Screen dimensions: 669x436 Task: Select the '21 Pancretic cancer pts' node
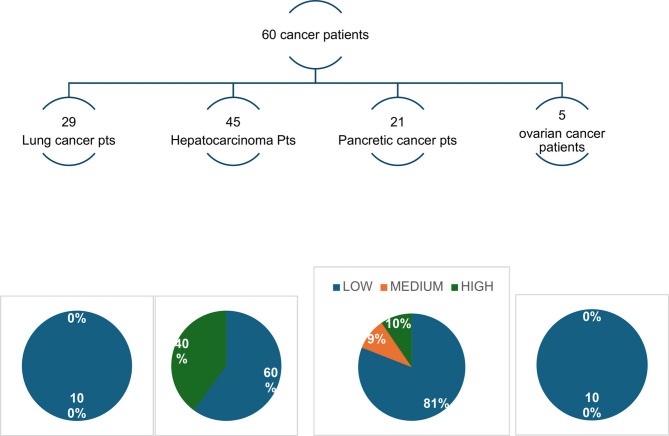397,131
